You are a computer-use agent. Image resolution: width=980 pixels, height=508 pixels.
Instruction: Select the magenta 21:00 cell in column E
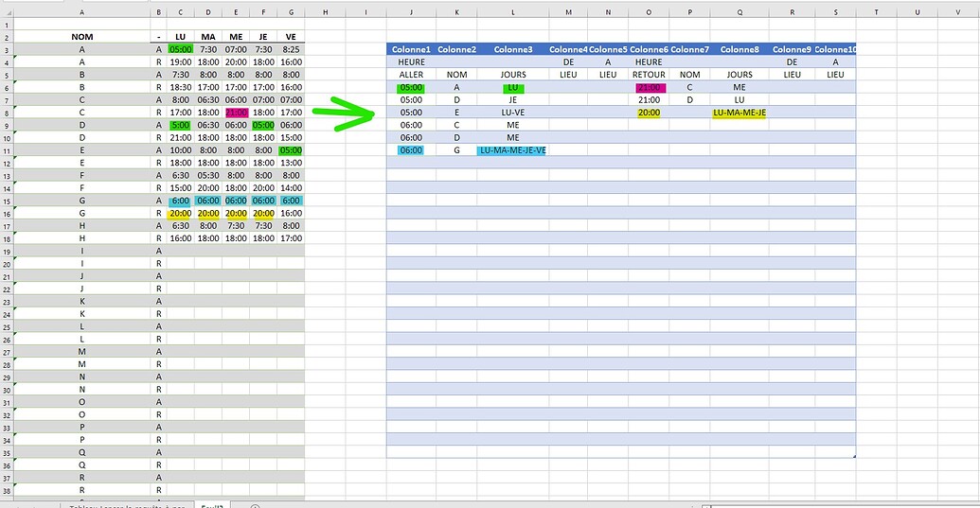pos(236,113)
